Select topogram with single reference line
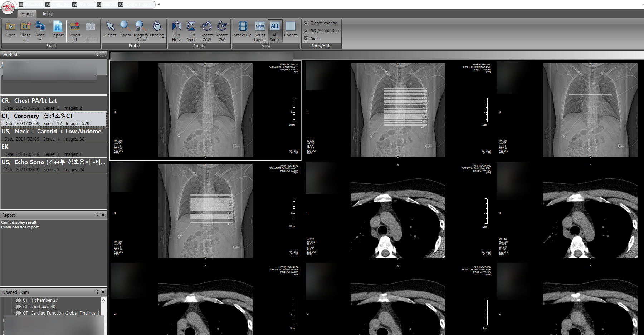 click(x=590, y=110)
